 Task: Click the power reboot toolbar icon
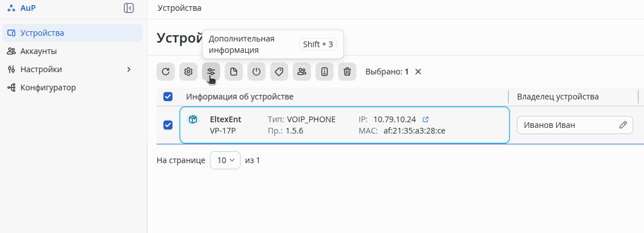pos(256,72)
